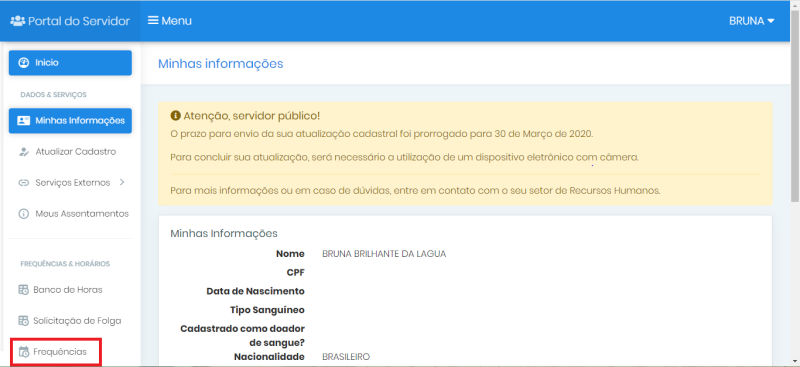Expand the Serviços Externos chevron arrow
Image resolution: width=800 pixels, height=367 pixels.
(x=122, y=182)
